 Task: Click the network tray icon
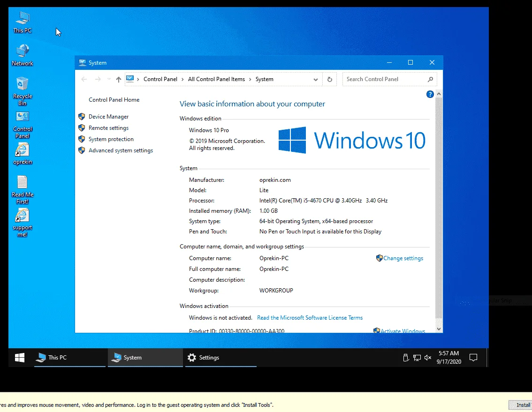(x=417, y=358)
